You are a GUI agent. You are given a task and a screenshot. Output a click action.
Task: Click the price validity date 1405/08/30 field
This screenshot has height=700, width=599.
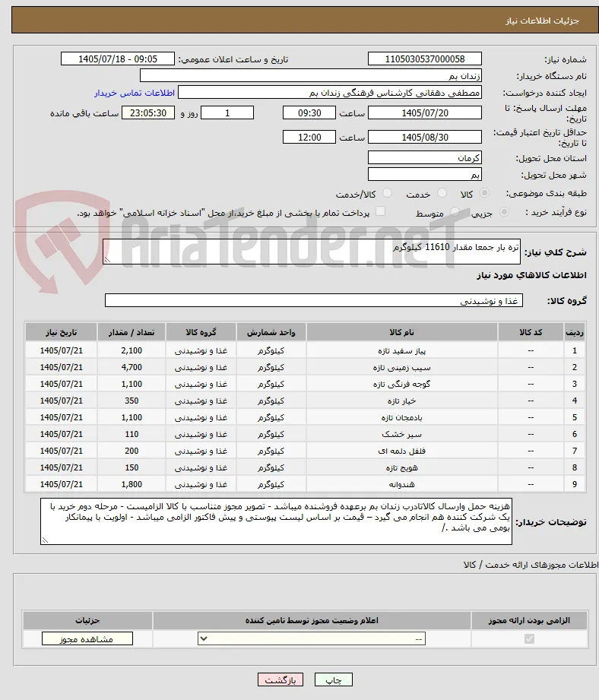point(425,137)
